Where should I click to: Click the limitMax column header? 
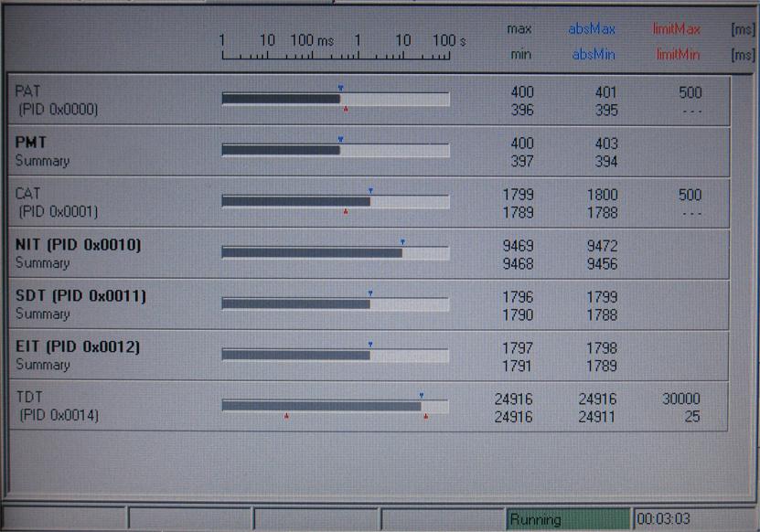676,29
